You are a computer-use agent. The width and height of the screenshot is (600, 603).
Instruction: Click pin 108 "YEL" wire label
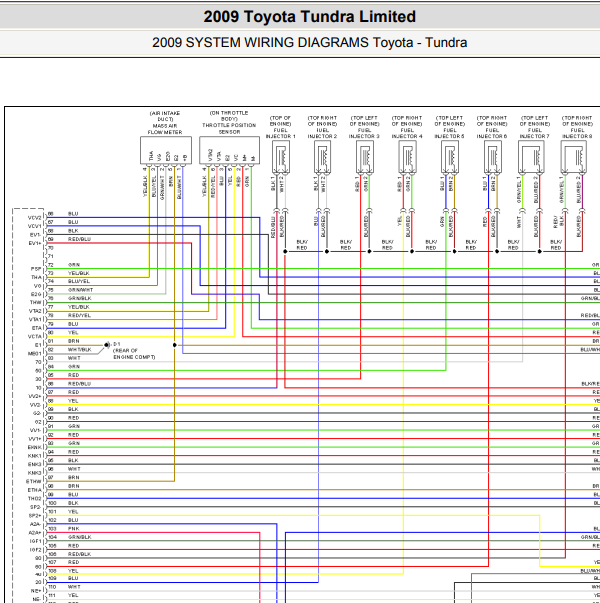pyautogui.click(x=73, y=571)
